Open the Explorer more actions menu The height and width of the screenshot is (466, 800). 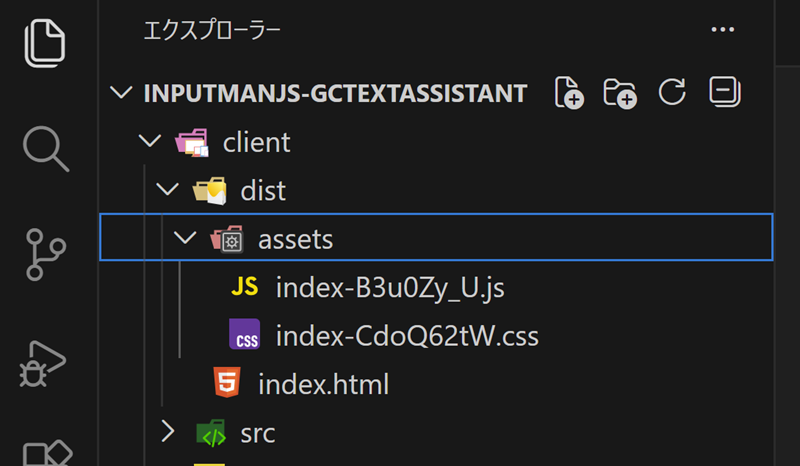[x=722, y=30]
